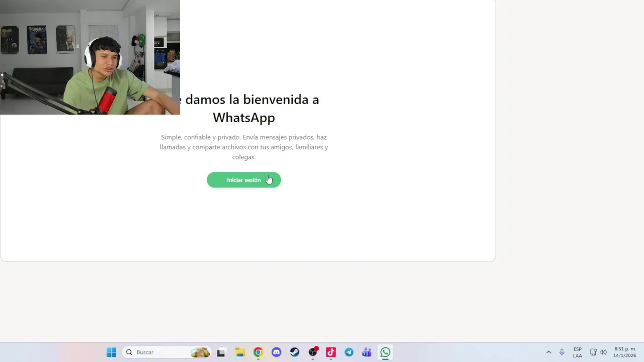The height and width of the screenshot is (362, 644).
Task: Open Task View from the taskbar
Action: pyautogui.click(x=221, y=352)
